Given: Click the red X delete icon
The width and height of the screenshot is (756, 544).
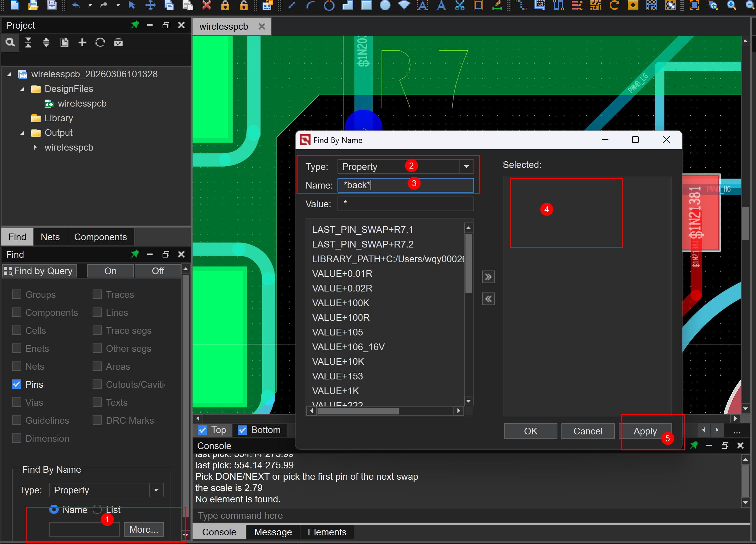Looking at the screenshot, I should pos(207,5).
